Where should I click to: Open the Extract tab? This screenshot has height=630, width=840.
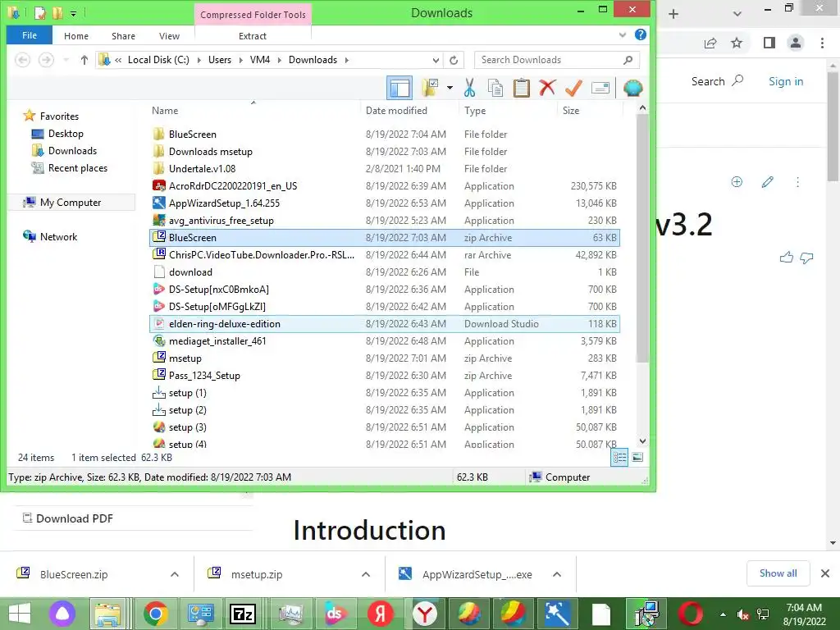pos(253,36)
